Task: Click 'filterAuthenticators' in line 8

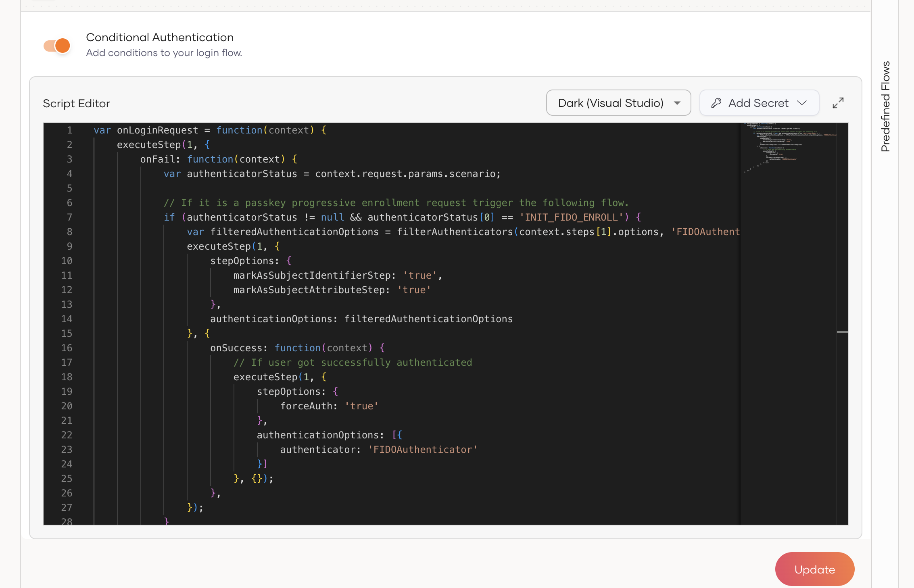Action: click(455, 232)
